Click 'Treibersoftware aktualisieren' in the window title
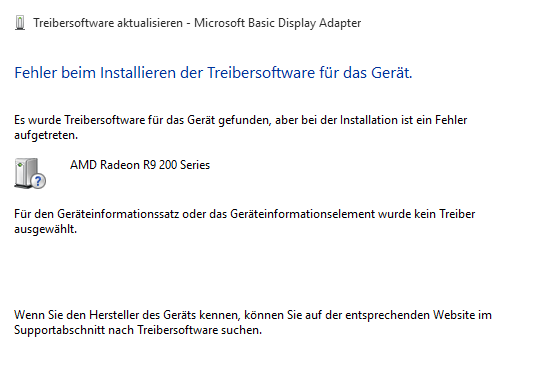The image size is (549, 379). click(x=108, y=23)
